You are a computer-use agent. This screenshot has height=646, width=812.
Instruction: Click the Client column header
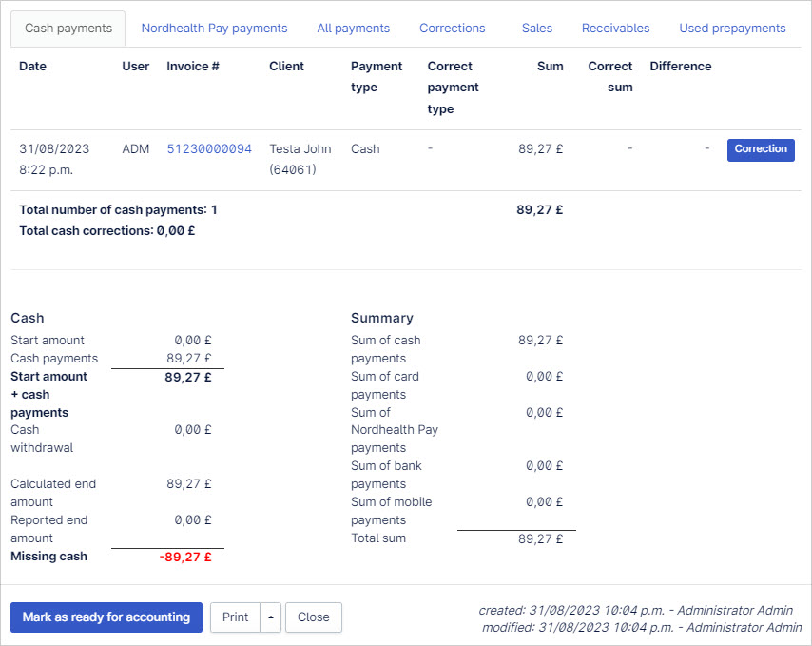286,67
